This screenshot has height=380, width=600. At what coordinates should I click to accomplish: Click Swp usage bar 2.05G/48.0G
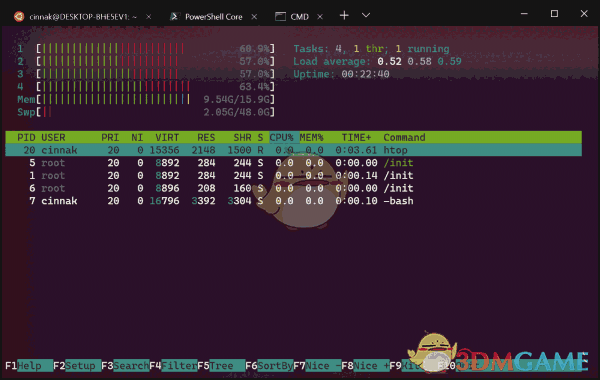pos(156,112)
